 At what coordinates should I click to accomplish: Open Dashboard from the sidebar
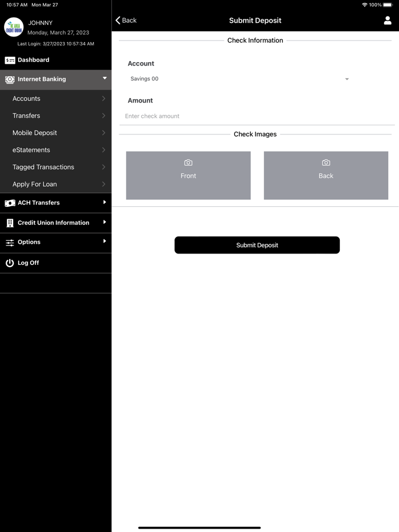[56, 60]
